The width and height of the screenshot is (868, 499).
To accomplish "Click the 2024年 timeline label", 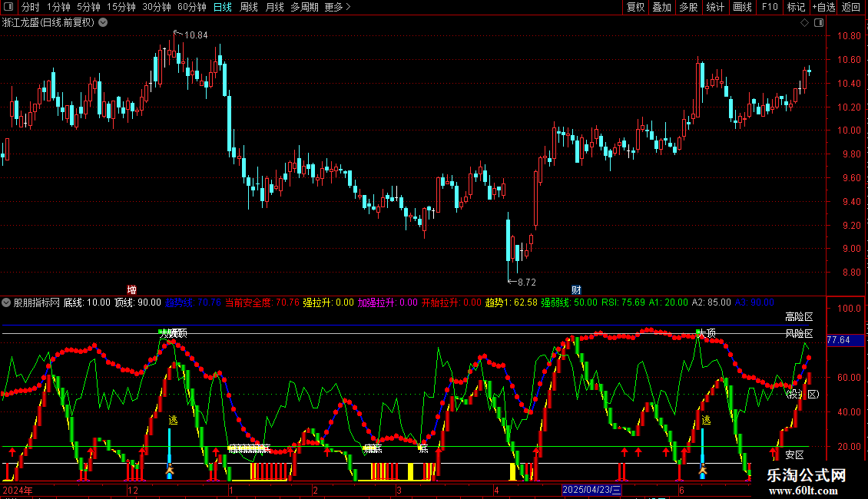I will pyautogui.click(x=17, y=490).
